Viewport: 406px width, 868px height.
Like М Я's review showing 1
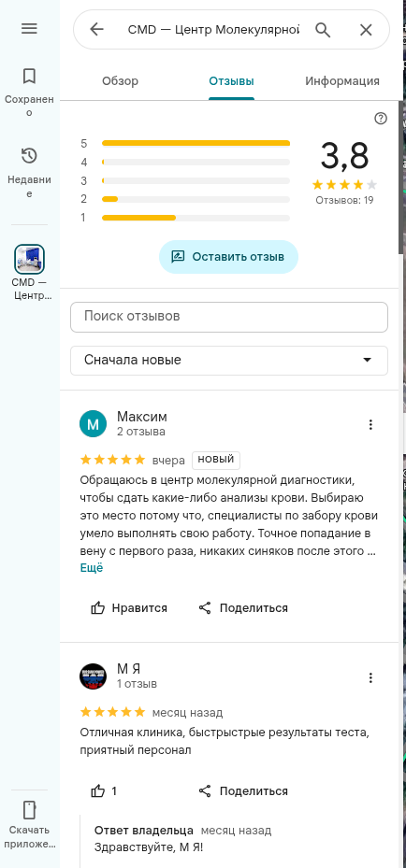point(104,791)
